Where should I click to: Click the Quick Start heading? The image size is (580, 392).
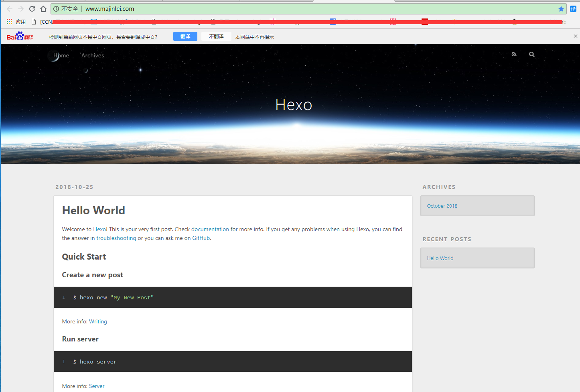coord(84,257)
